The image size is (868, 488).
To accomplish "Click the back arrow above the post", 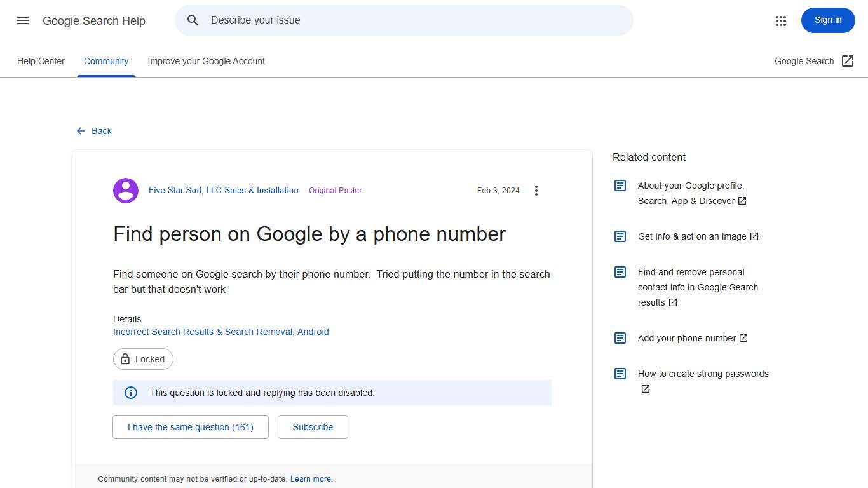I will coord(79,131).
